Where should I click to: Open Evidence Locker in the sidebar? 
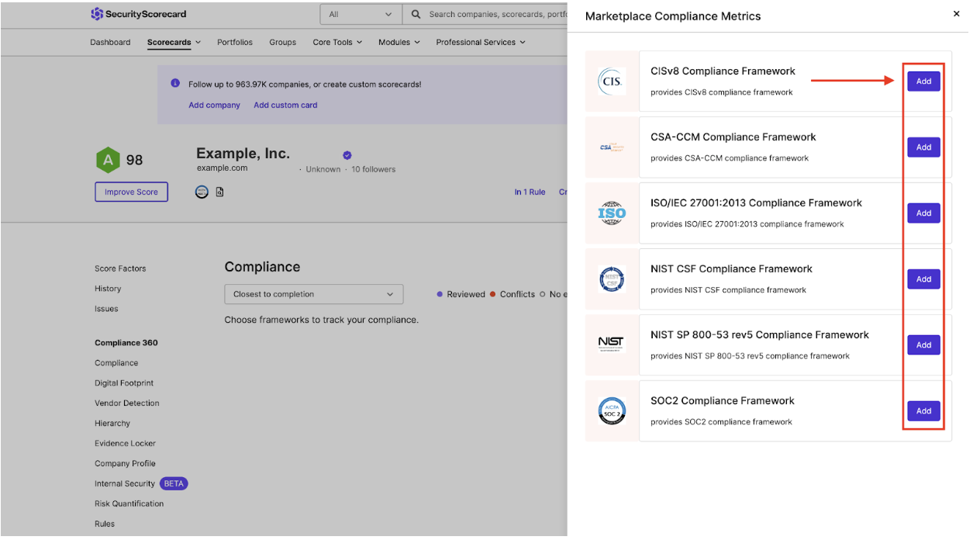pos(126,444)
